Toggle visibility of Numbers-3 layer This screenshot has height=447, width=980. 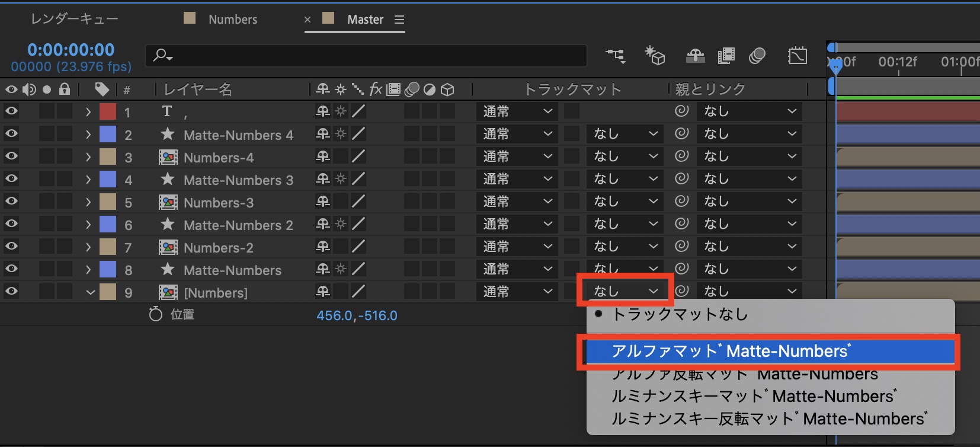[x=11, y=201]
